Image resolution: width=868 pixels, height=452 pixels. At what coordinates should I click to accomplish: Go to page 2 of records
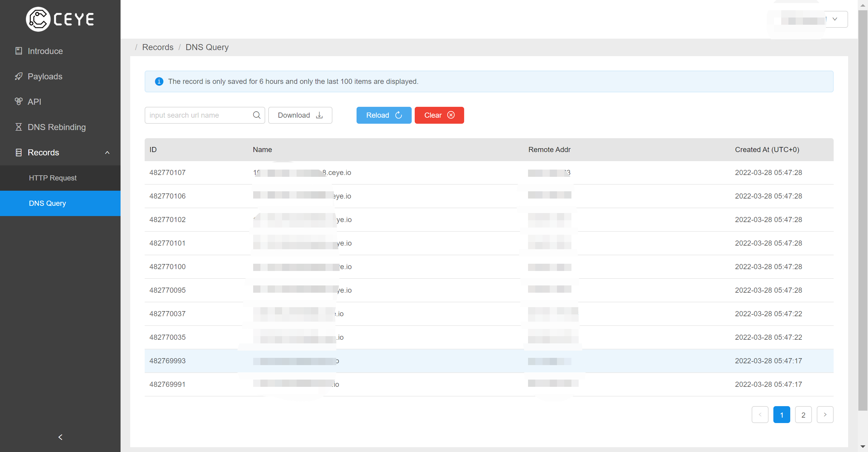click(x=803, y=415)
